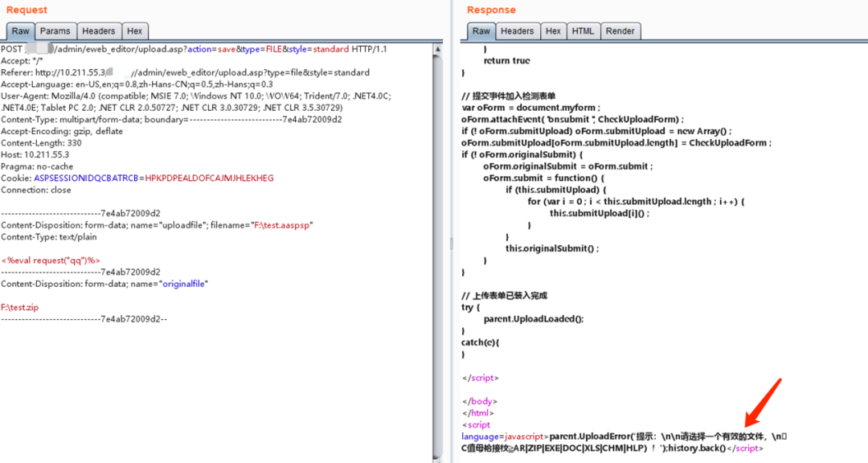
Task: Open the Response Hex tab
Action: click(x=553, y=31)
